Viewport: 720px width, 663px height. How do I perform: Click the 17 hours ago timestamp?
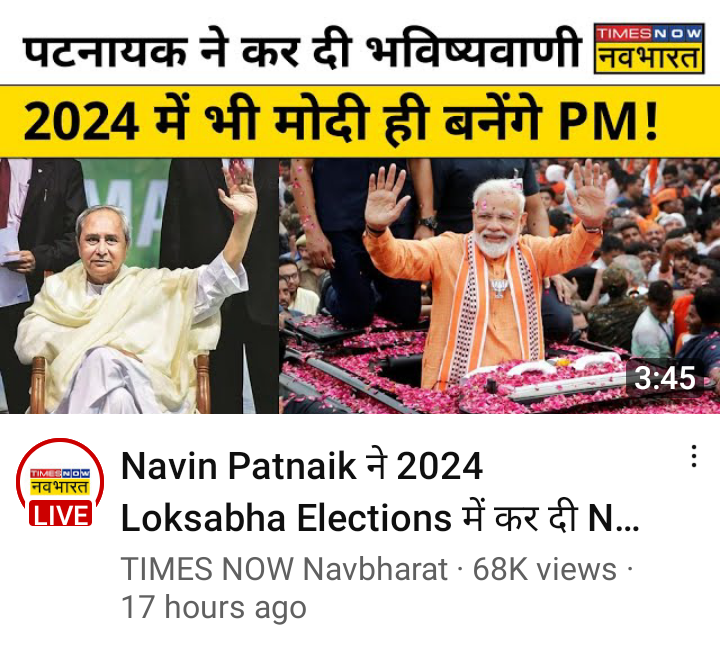pyautogui.click(x=214, y=607)
